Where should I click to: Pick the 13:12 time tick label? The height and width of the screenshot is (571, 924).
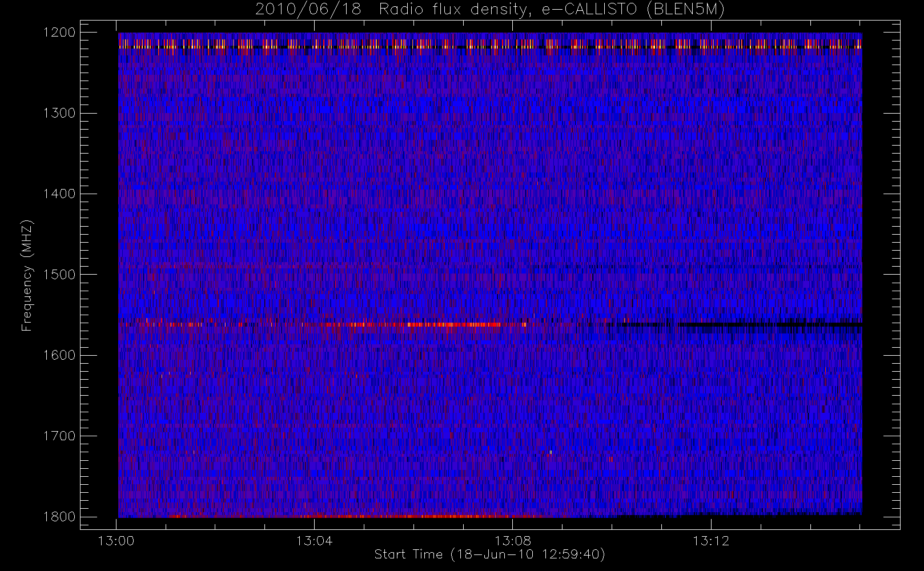711,541
